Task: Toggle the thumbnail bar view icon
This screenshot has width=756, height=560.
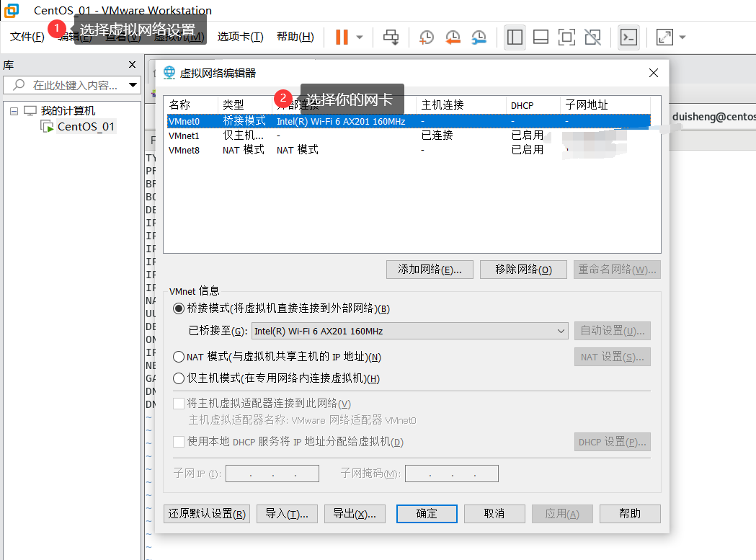Action: [541, 37]
